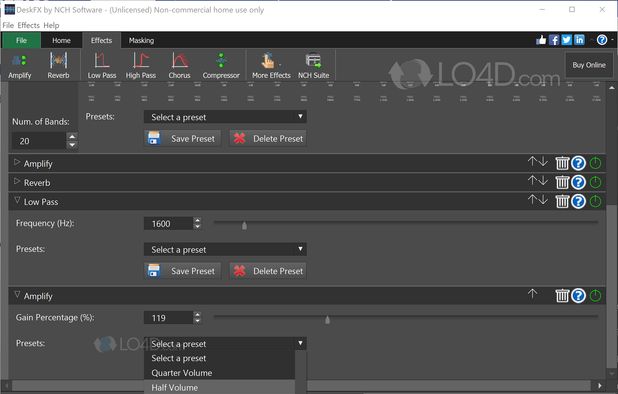Open the File menu in menu bar
Viewport: 618px width, 394px height.
8,25
